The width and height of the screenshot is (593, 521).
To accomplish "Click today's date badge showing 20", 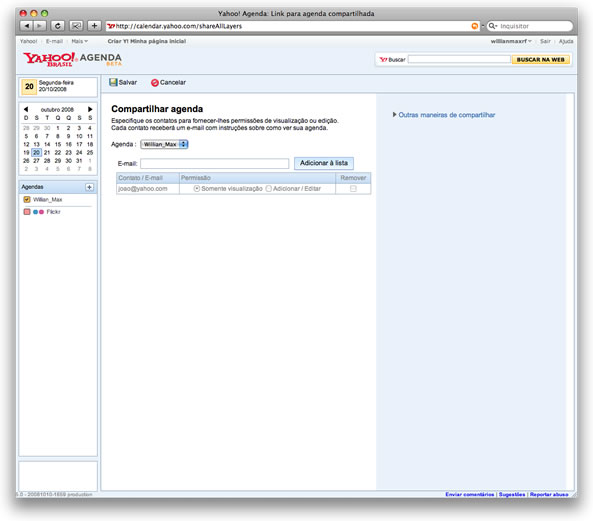I will point(29,87).
